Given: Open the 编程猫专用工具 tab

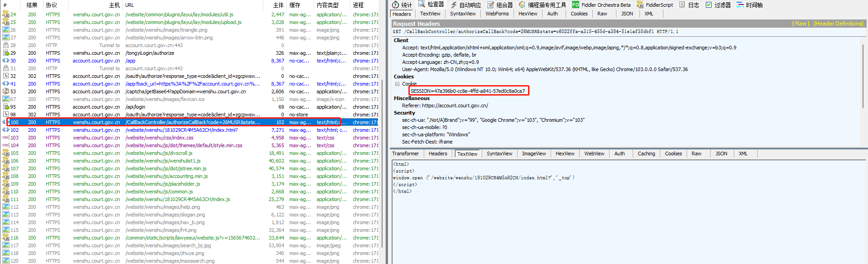Looking at the screenshot, I should tap(543, 5).
